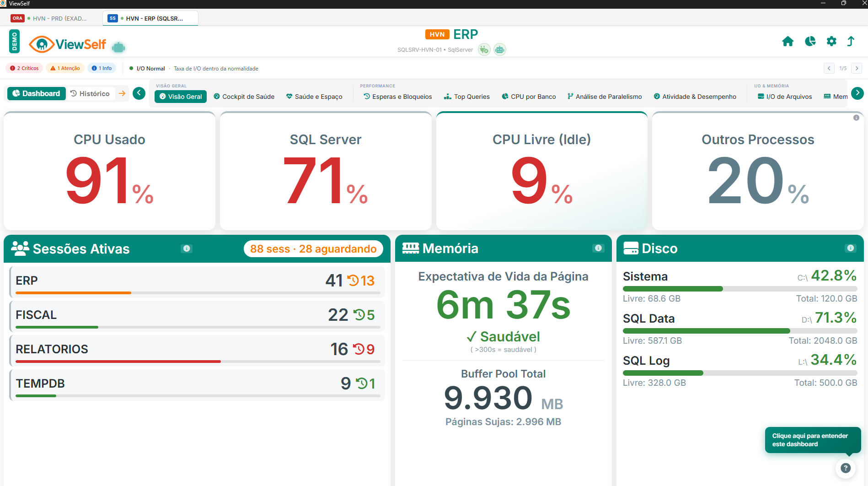The width and height of the screenshot is (868, 486).
Task: Switch to Histórico mode
Action: [x=90, y=93]
